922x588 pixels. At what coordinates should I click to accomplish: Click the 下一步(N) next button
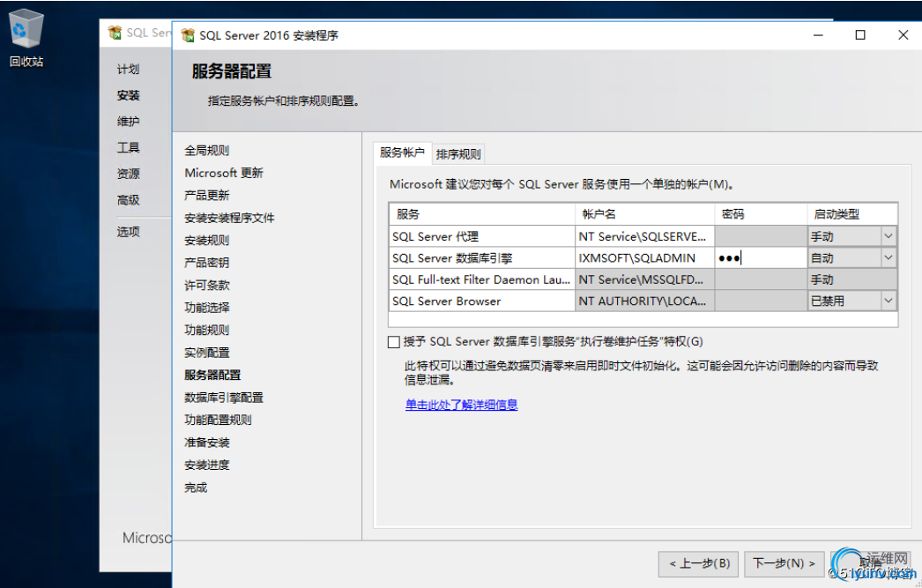(x=784, y=563)
